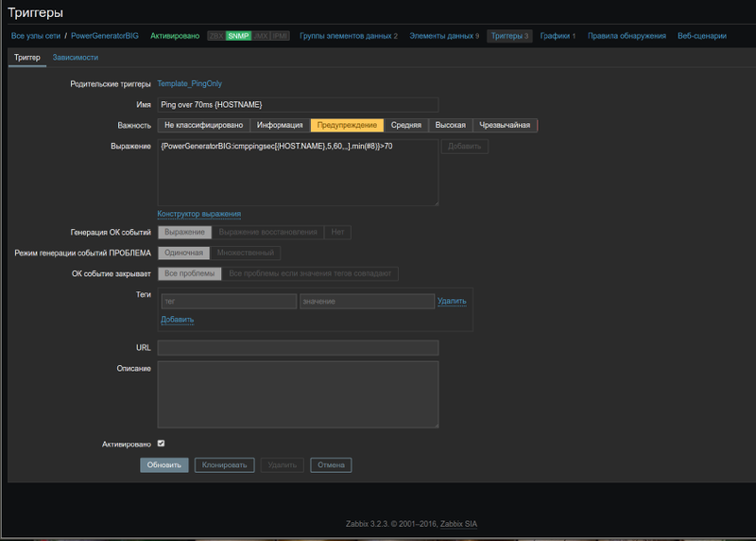
Task: Click 'Удалить' next to the tag fields
Action: click(452, 301)
